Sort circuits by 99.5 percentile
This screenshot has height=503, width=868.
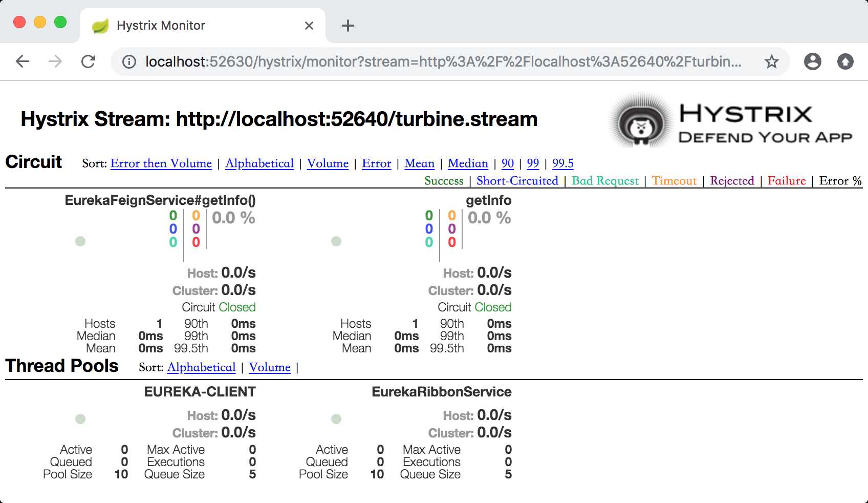pos(563,163)
